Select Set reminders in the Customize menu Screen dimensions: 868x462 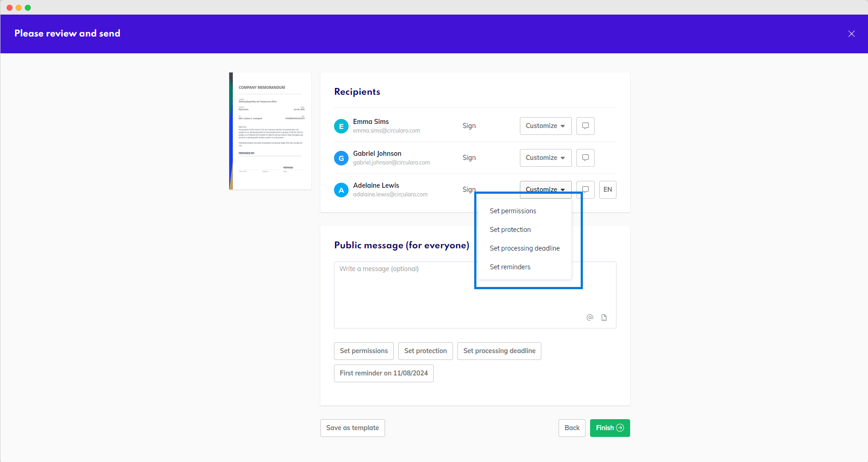(x=510, y=267)
